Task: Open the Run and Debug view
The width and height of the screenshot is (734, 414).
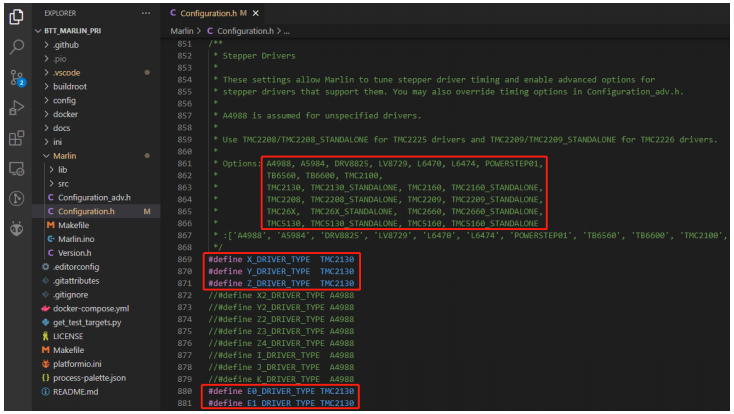Action: point(16,107)
